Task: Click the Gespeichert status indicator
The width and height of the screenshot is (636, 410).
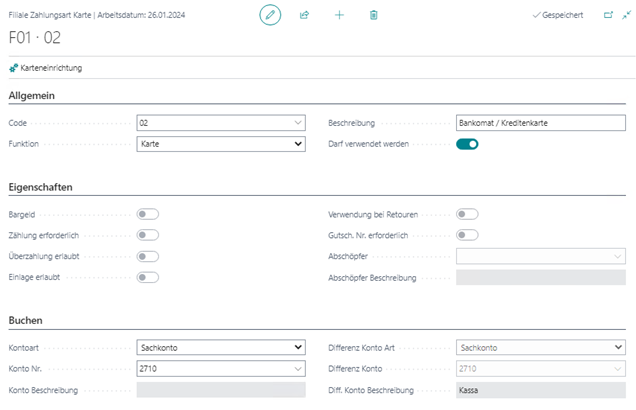Action: click(563, 16)
